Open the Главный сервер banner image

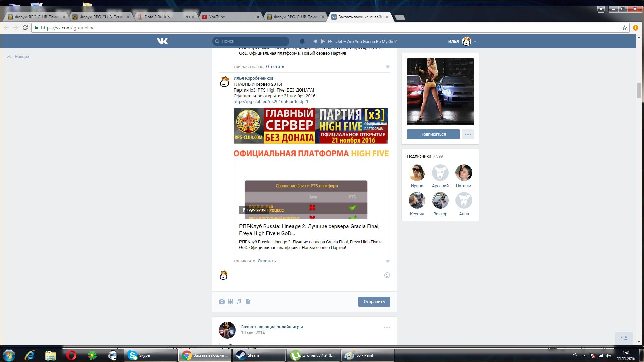tap(311, 126)
